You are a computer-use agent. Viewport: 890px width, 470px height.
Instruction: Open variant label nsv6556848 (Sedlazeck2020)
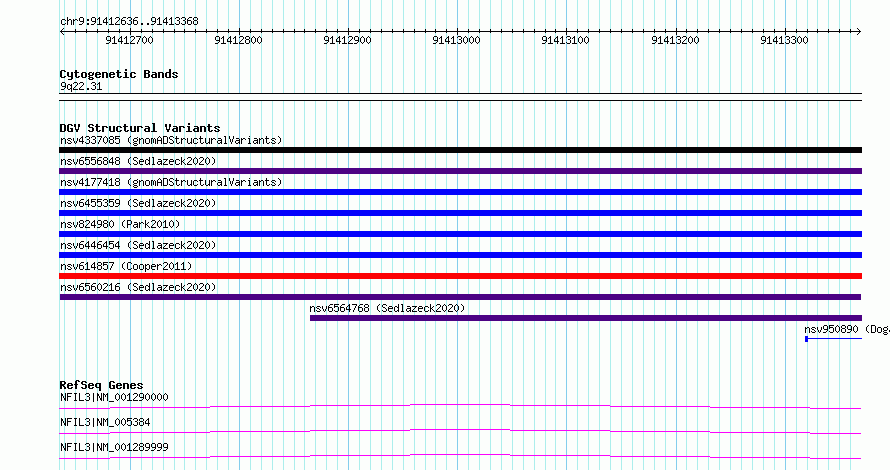tap(138, 161)
